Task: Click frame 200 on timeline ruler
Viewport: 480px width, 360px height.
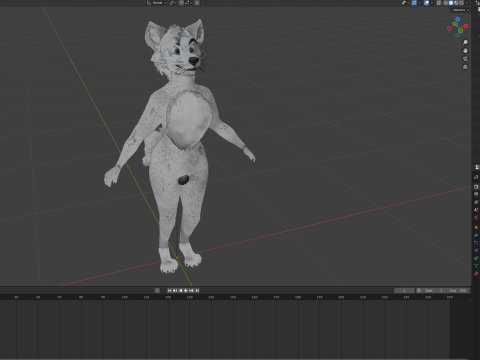Action: click(341, 297)
